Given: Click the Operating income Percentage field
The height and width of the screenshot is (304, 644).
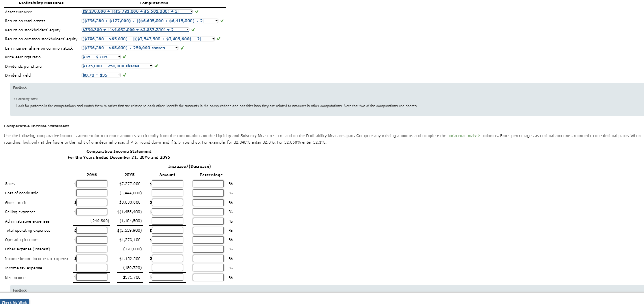Looking at the screenshot, I should coord(208,240).
